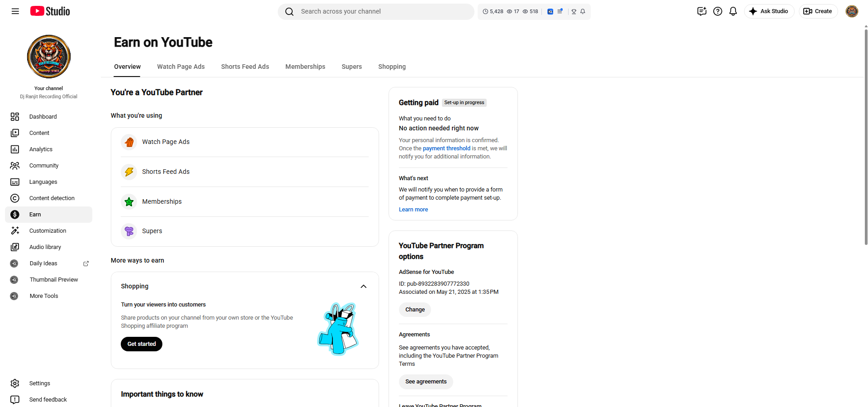Open the Shorts Feed Ads row
This screenshot has height=407, width=868.
(245, 172)
